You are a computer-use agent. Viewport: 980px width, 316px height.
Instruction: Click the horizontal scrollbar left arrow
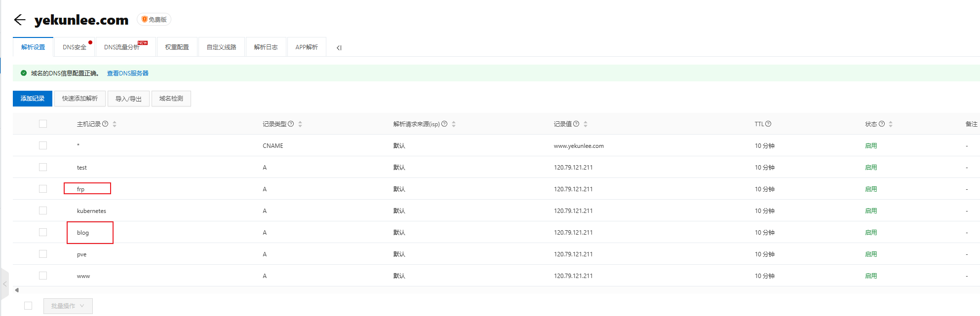click(17, 290)
